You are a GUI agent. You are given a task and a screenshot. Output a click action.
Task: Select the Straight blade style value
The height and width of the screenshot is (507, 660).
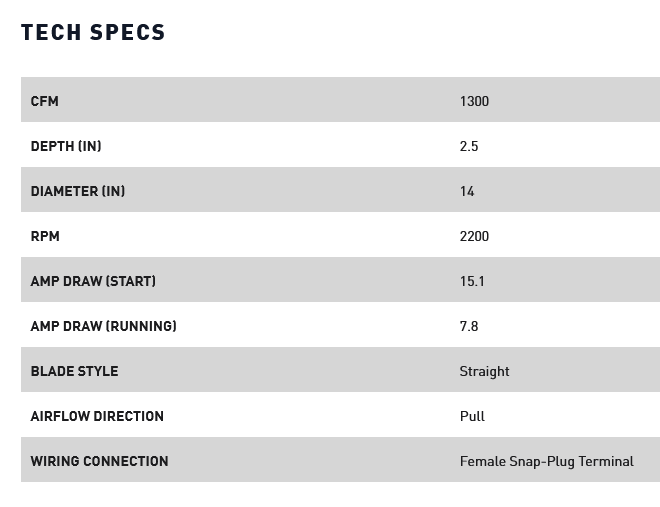(x=484, y=371)
